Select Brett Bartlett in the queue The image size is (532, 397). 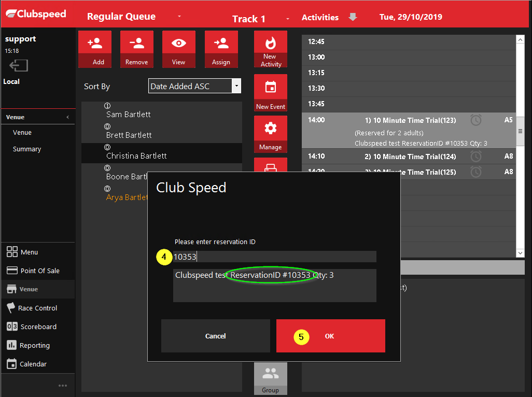coord(161,133)
